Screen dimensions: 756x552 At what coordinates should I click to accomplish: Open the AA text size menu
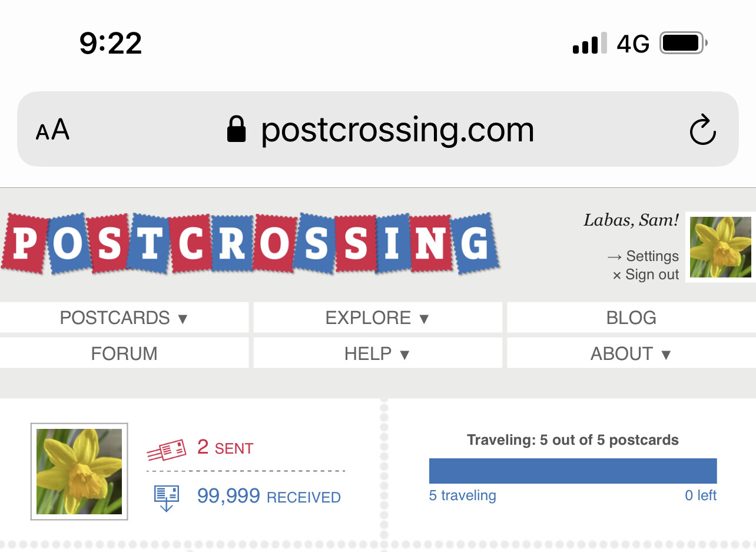pos(52,130)
